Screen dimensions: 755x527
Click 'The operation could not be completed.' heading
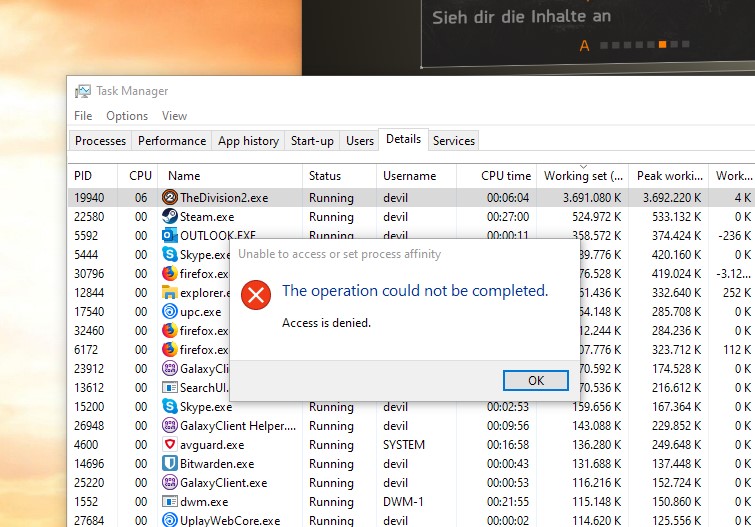(x=415, y=290)
